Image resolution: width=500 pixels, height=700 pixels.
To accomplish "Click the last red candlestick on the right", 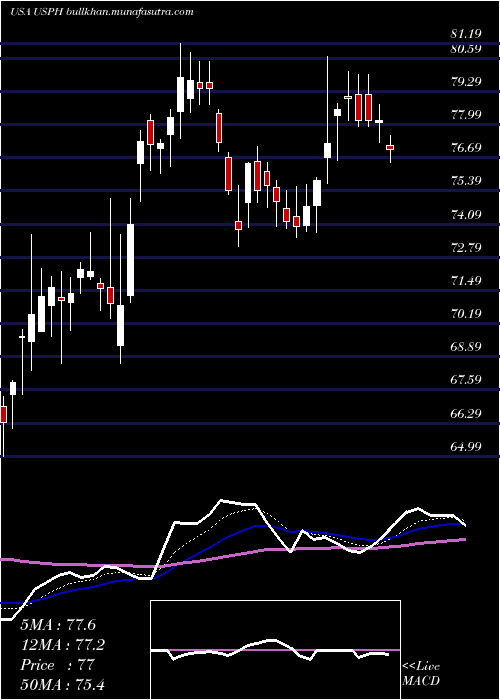I will pos(390,147).
